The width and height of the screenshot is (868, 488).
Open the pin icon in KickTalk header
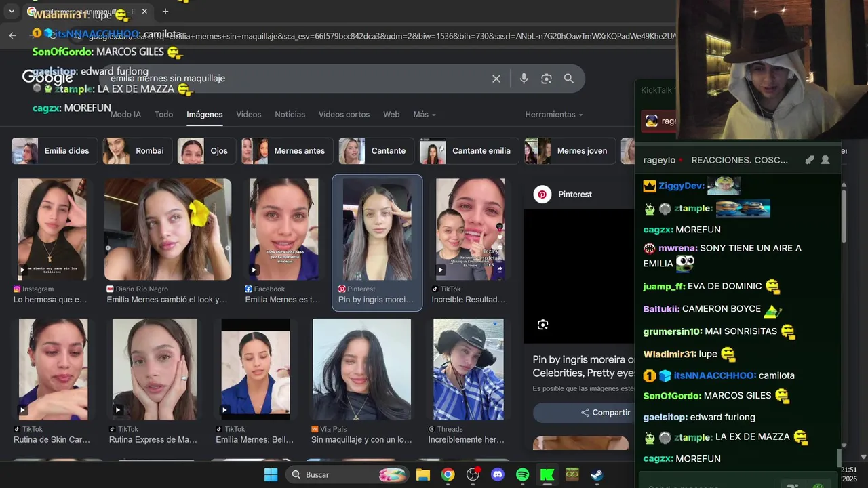809,160
